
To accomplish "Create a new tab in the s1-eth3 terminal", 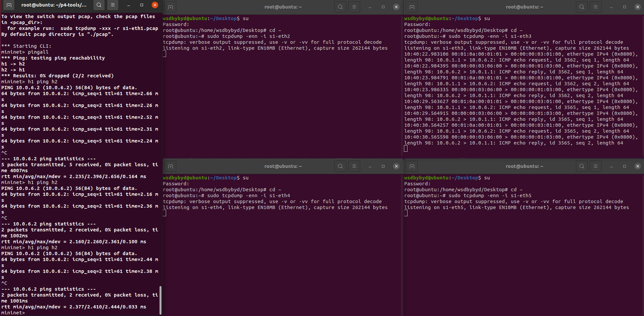I will [x=412, y=7].
